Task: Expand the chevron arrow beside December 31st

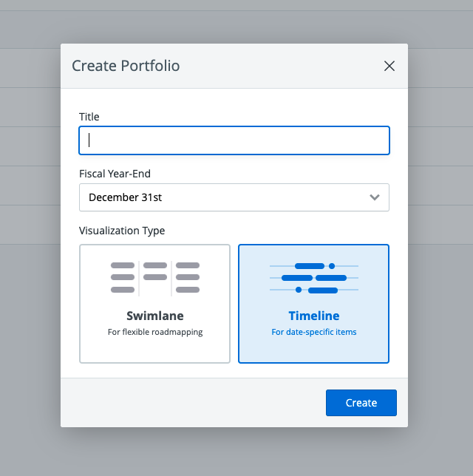Action: click(375, 197)
